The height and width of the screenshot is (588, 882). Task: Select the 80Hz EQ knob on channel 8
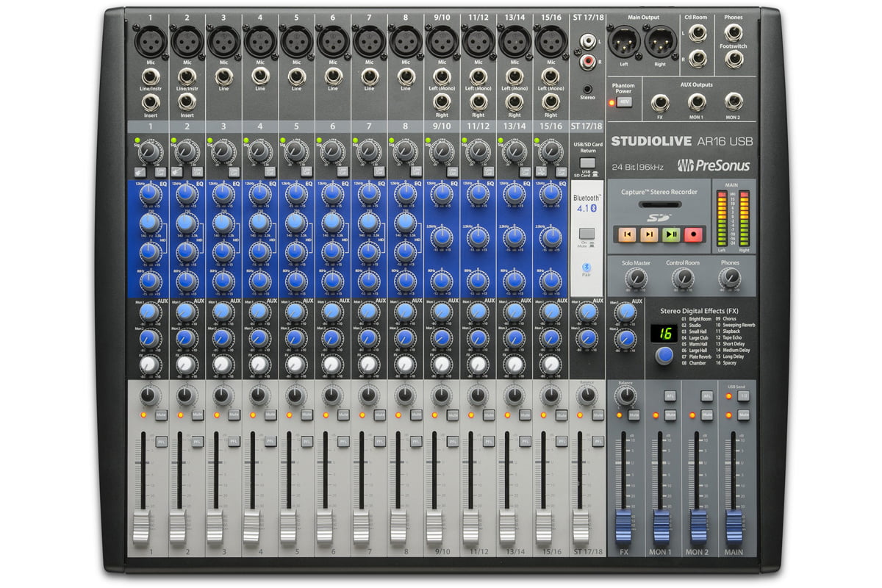404,279
